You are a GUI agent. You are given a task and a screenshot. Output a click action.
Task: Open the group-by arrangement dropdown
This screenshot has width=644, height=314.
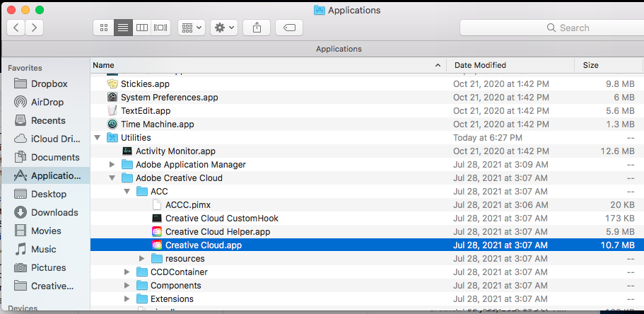coord(191,28)
